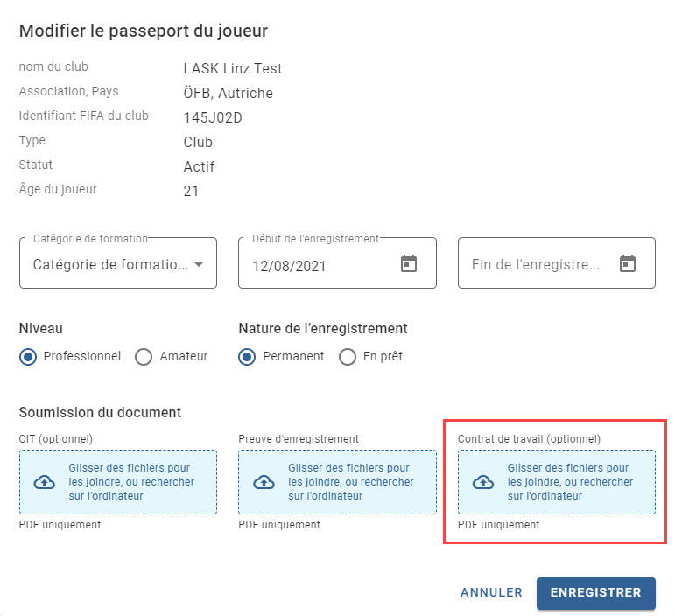Select the Amateur level option
The height and width of the screenshot is (616, 675).
144,357
